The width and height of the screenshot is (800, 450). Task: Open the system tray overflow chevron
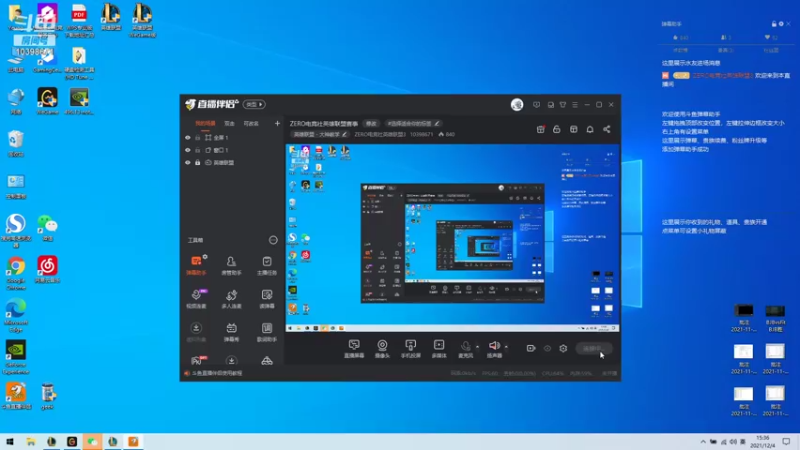pyautogui.click(x=703, y=442)
